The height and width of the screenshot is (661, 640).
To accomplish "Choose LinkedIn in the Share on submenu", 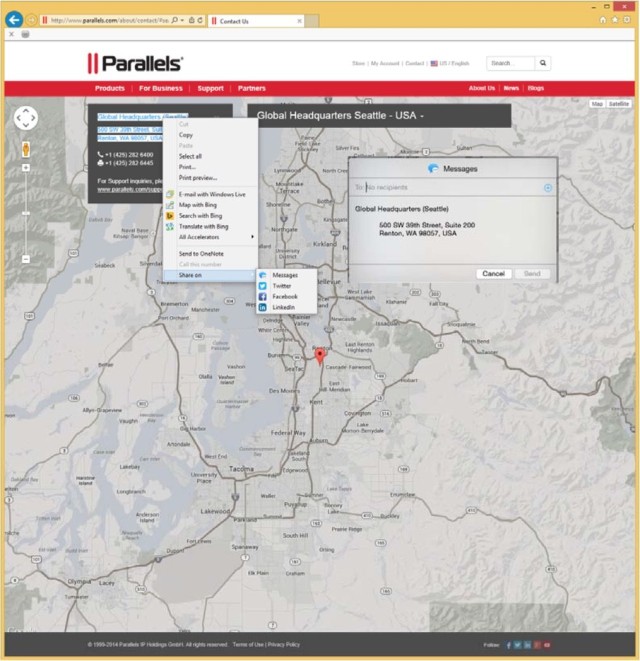I will [x=283, y=307].
